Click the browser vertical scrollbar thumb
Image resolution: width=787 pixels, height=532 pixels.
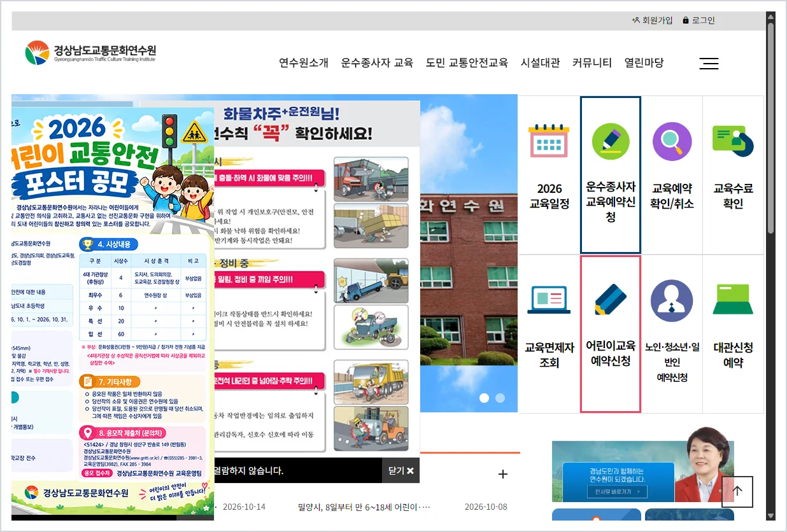point(770,127)
